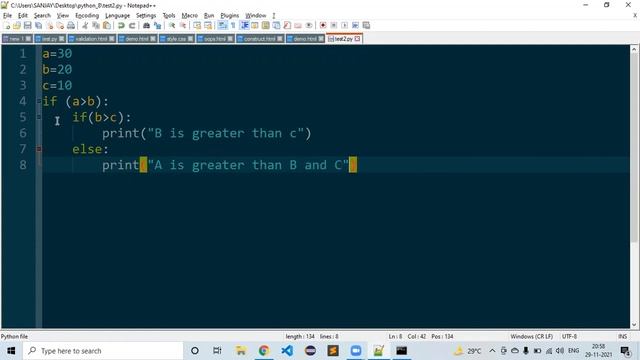Toggle Synchronize Vertical Scrolling icon
640x360 pixels.
coord(197,25)
